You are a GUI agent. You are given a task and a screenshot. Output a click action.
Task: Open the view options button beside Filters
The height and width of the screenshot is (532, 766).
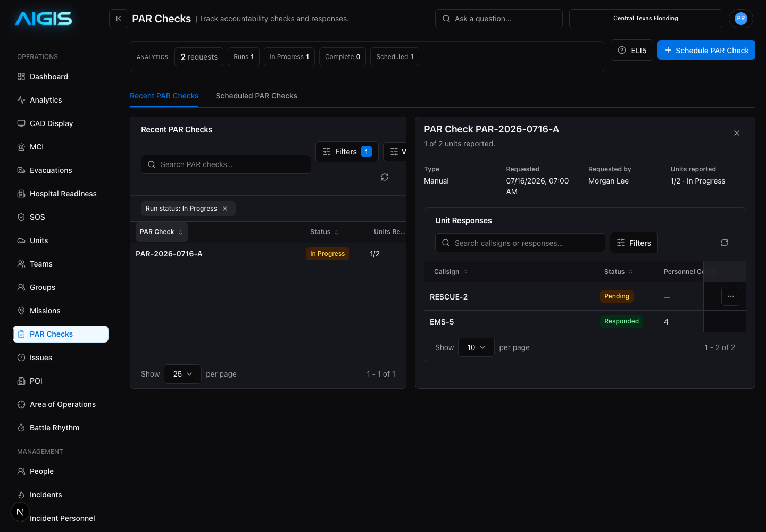[395, 152]
